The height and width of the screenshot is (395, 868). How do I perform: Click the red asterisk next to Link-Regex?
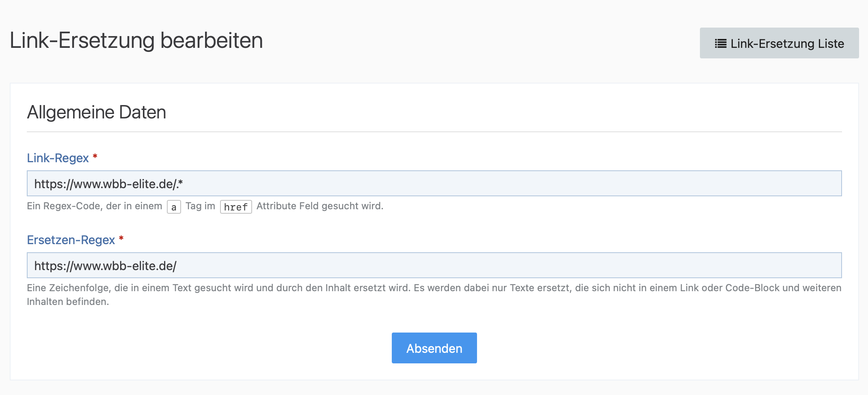[95, 157]
